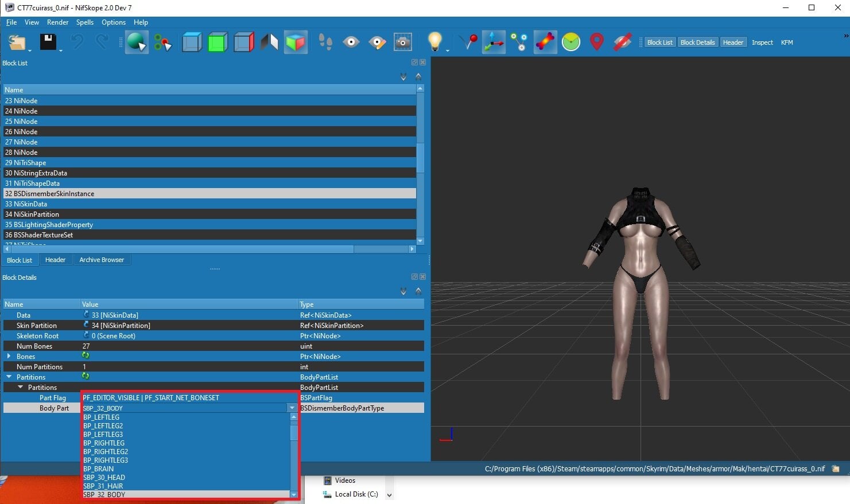Click the red location marker icon

(597, 42)
